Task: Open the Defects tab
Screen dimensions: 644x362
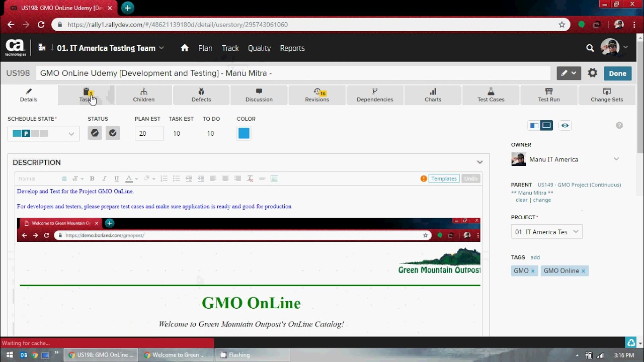Action: 201,95
